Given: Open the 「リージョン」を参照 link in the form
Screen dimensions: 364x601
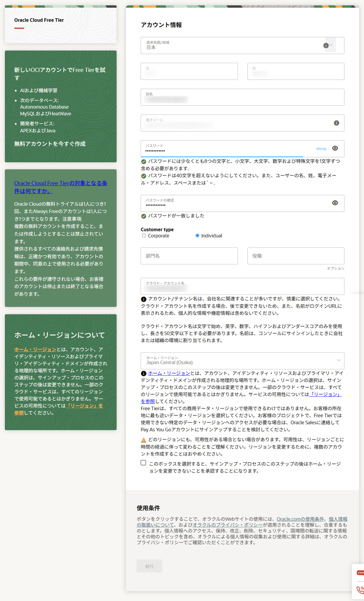Looking at the screenshot, I should (241, 398).
